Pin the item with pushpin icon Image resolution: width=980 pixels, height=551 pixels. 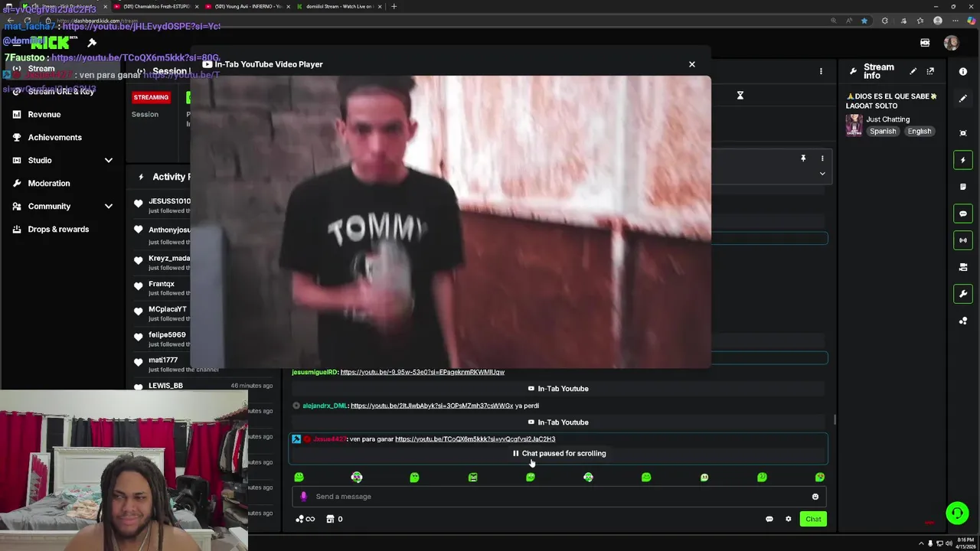(803, 158)
